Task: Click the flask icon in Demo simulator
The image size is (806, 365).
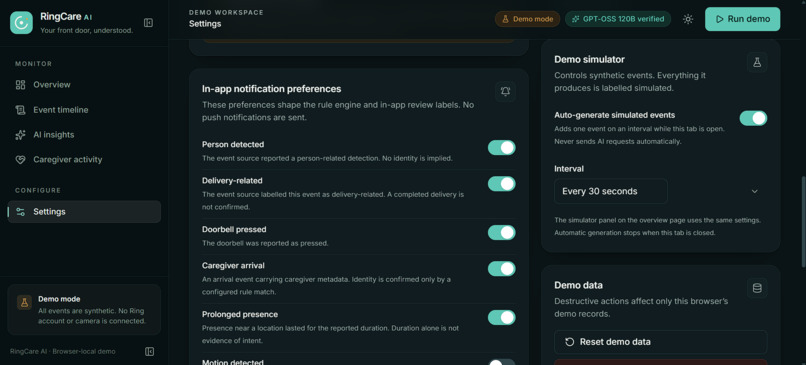Action: (757, 62)
